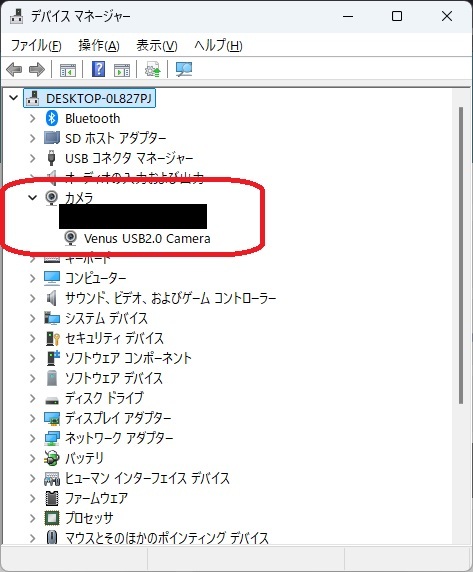
Task: Click the ファームウェア chip icon
Action: [52, 498]
